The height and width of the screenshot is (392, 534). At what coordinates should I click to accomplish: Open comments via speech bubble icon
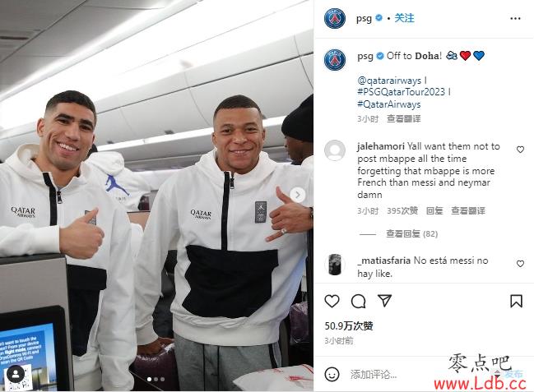[x=358, y=301]
